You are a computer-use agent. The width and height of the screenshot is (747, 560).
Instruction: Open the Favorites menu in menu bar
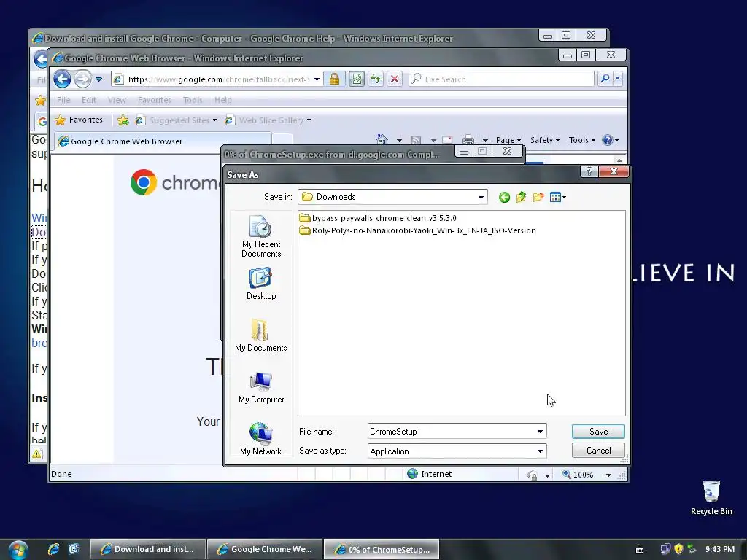(x=155, y=100)
